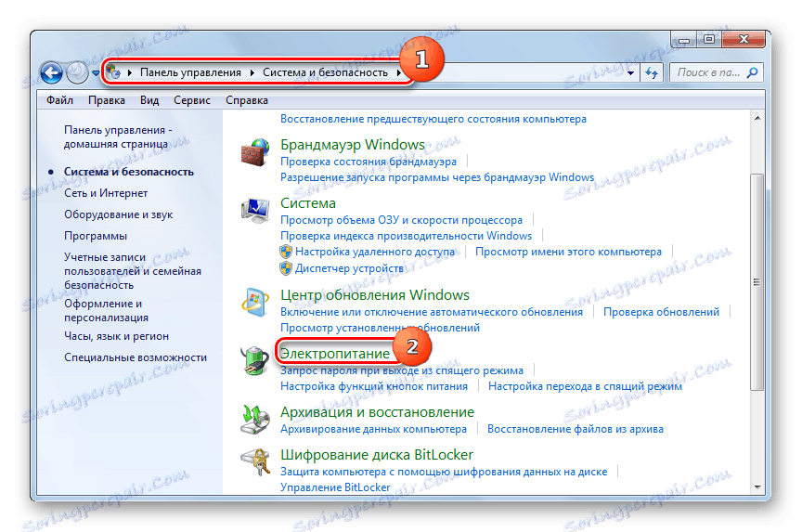Open Часы, язык и регион category
Viewport: 802px width, 532px height.
coord(116,337)
